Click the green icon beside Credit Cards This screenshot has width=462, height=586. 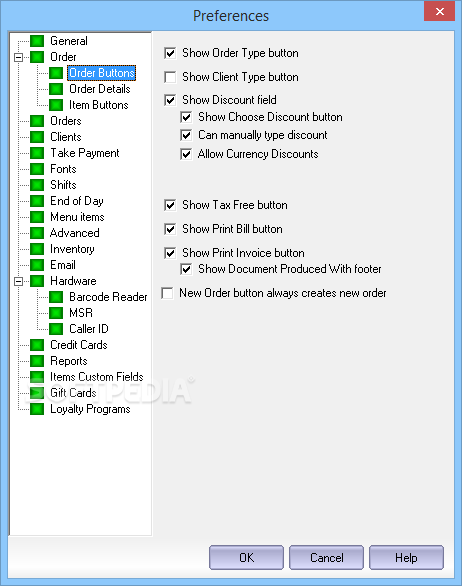(x=37, y=345)
